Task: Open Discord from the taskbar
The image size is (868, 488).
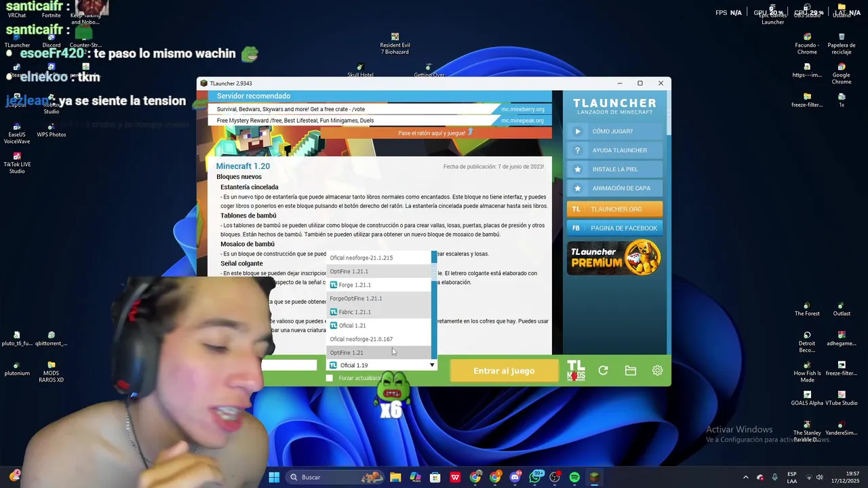Action: [515, 477]
